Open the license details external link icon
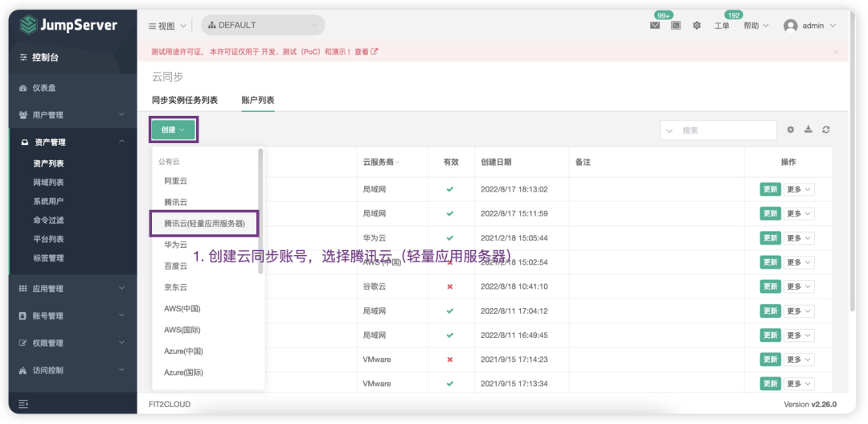The image size is (868, 424). [375, 51]
